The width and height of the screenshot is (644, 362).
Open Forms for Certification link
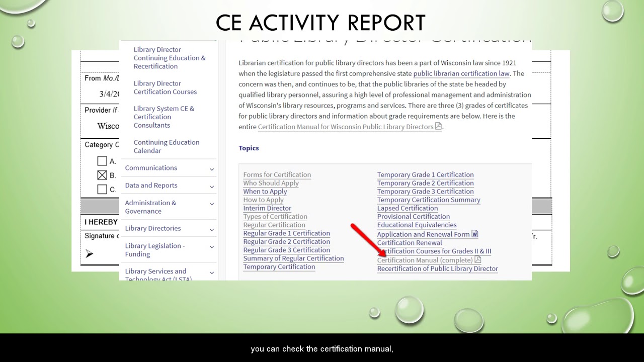[277, 174]
